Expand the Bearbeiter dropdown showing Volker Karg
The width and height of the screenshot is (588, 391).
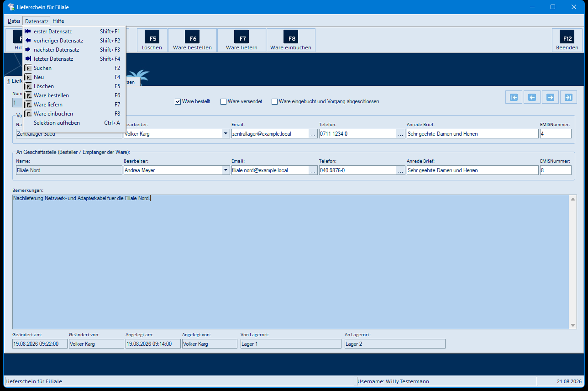(226, 134)
